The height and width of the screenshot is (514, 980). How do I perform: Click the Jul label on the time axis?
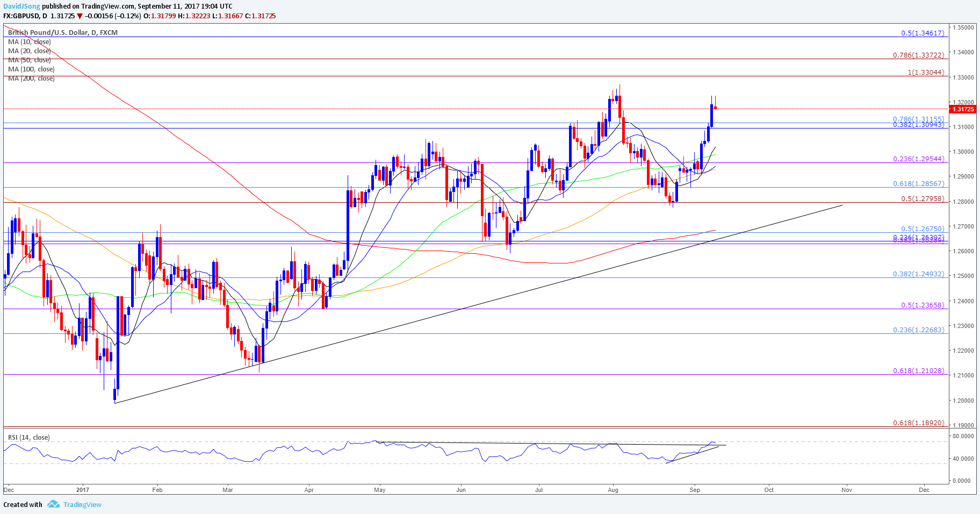click(x=538, y=490)
